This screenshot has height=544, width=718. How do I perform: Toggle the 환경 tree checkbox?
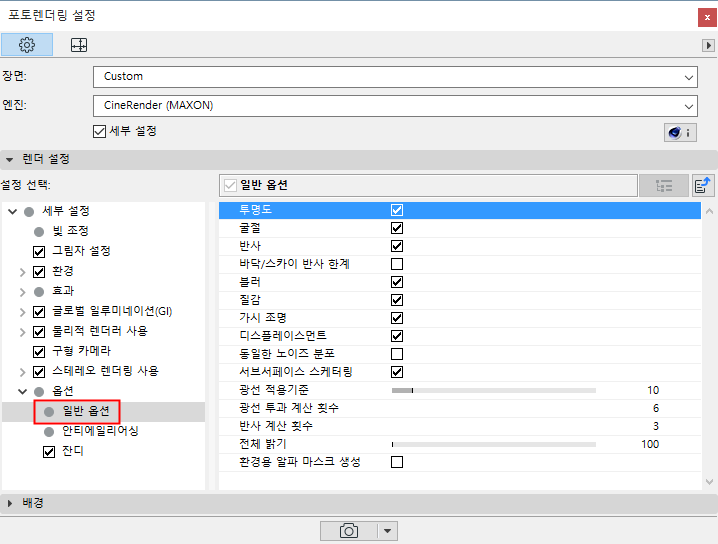(x=39, y=272)
